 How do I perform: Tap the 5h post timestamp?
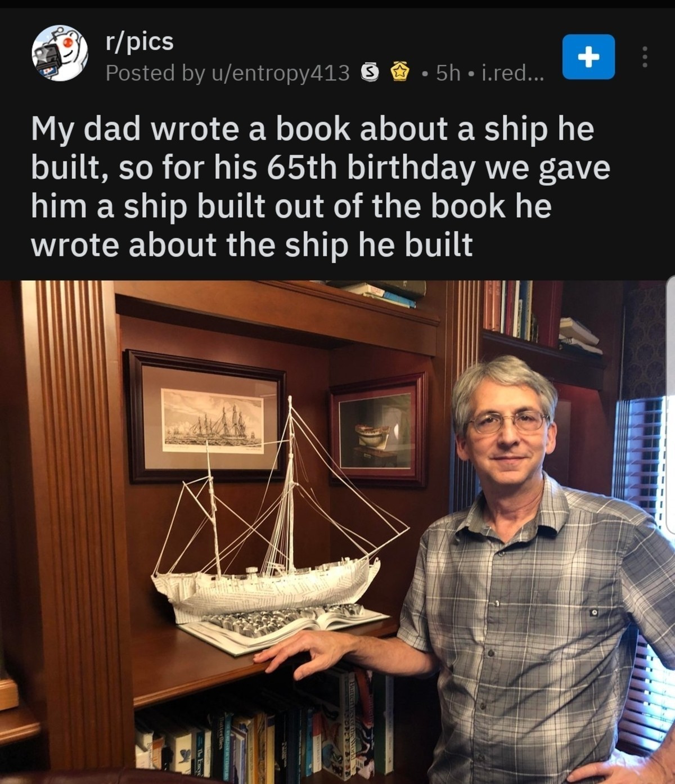448,72
